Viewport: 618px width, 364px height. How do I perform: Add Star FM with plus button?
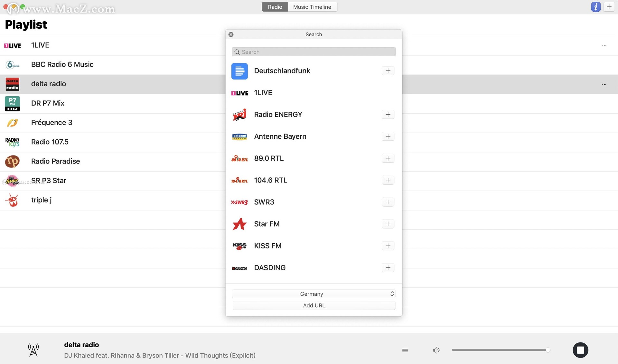(388, 224)
